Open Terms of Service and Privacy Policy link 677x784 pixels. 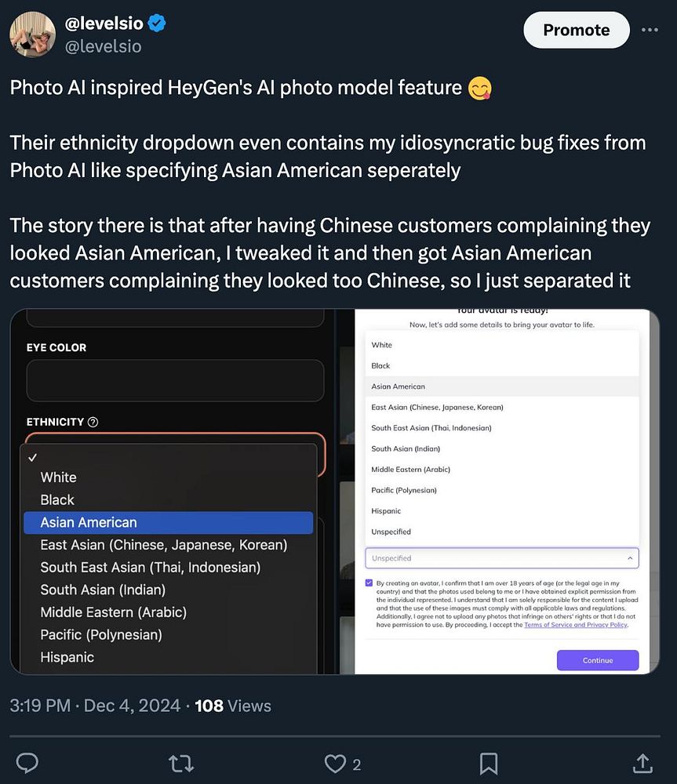coord(576,625)
